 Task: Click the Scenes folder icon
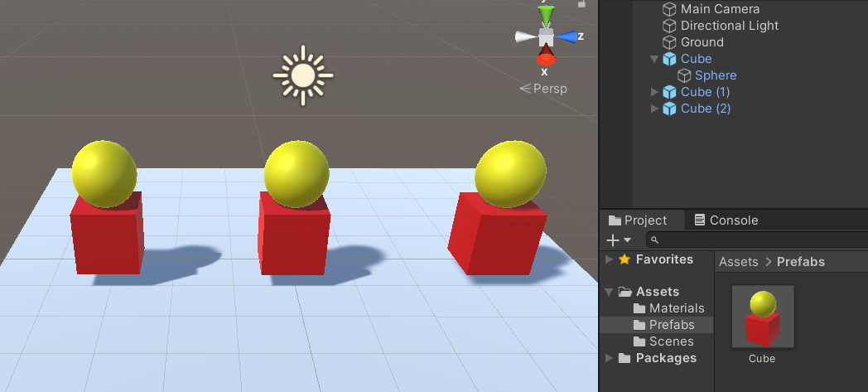(639, 341)
